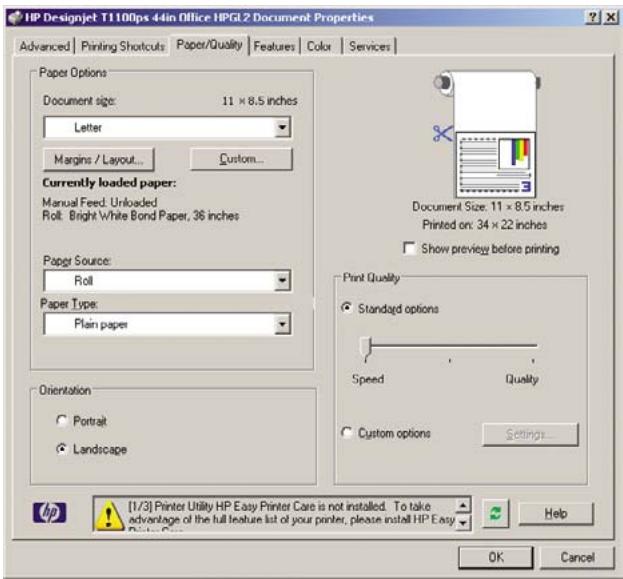Click the HP logo icon

tap(50, 513)
